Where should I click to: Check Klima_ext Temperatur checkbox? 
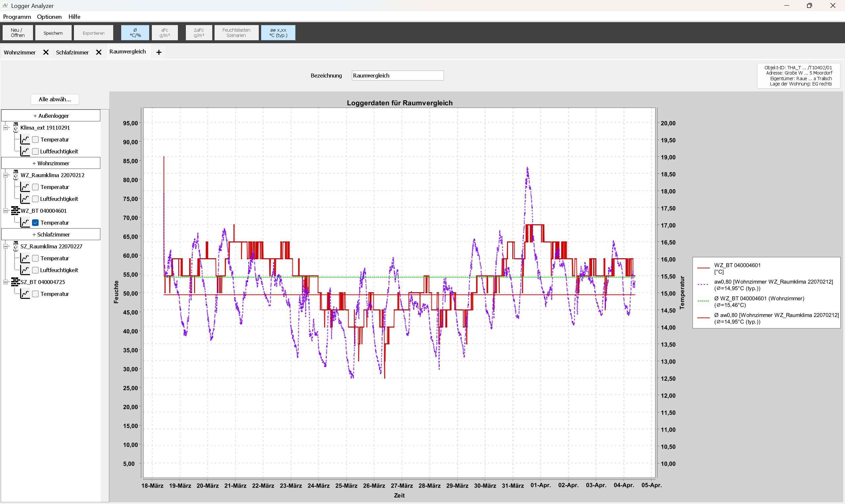tap(35, 140)
